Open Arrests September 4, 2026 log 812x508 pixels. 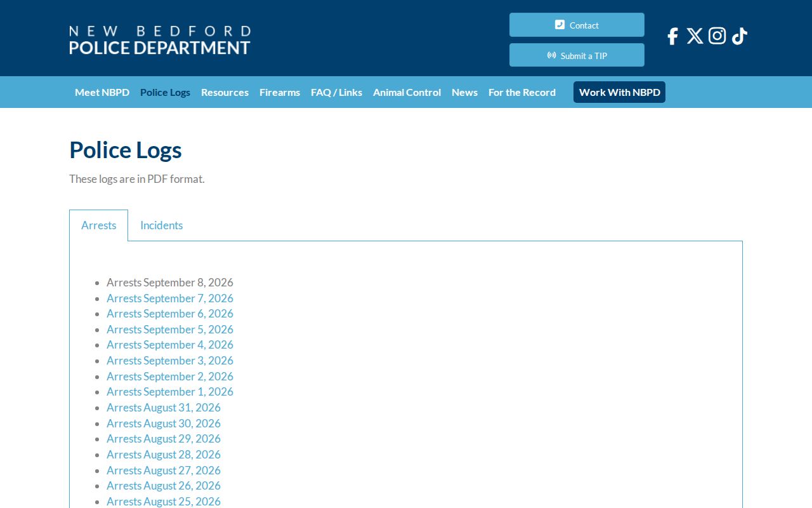coord(170,345)
